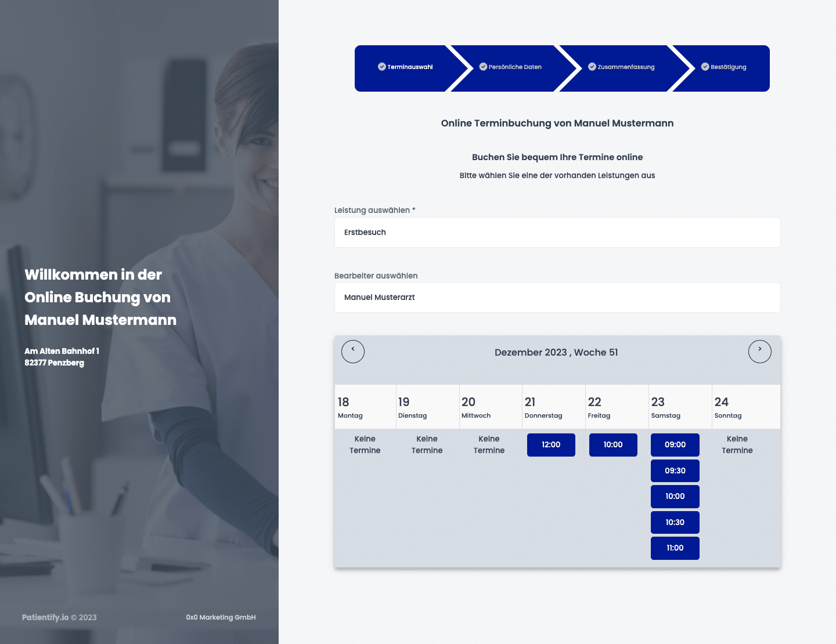The height and width of the screenshot is (644, 836).
Task: Click the 23 Samstag day header
Action: coord(680,407)
